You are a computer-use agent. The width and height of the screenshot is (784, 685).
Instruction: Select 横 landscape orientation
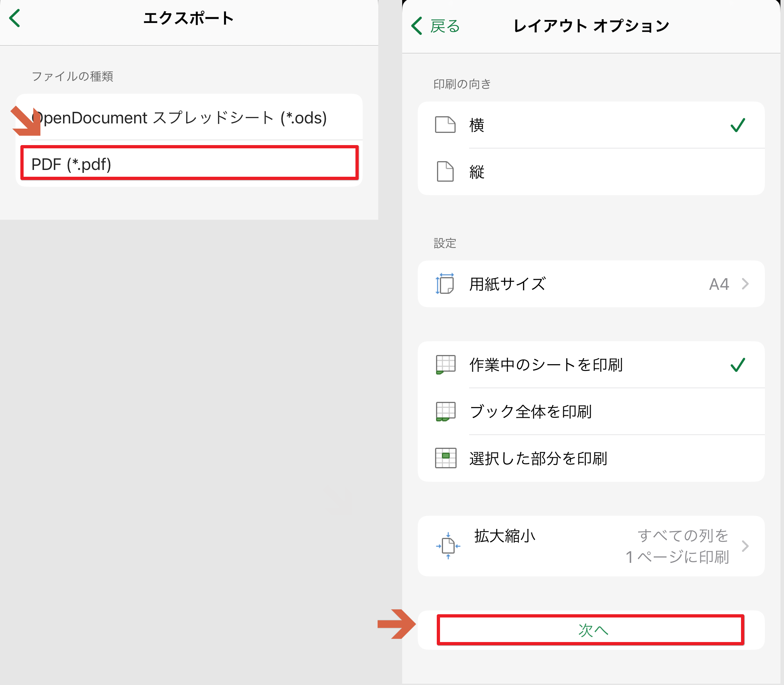click(591, 125)
